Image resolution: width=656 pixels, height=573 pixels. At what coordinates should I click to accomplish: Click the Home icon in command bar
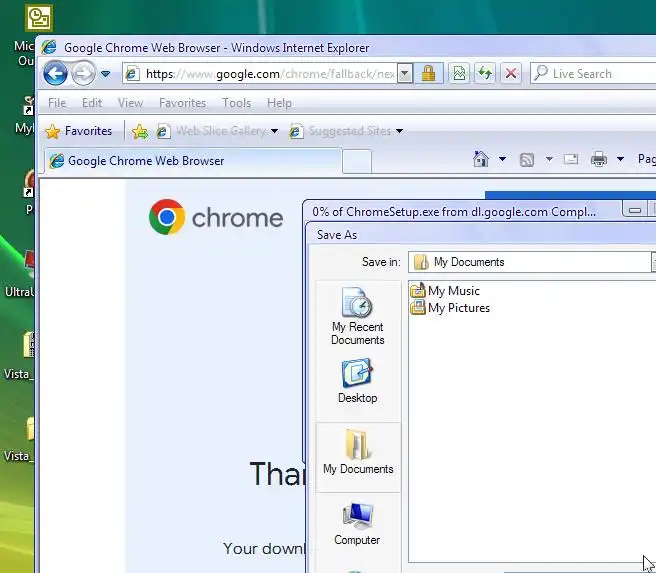click(481, 159)
